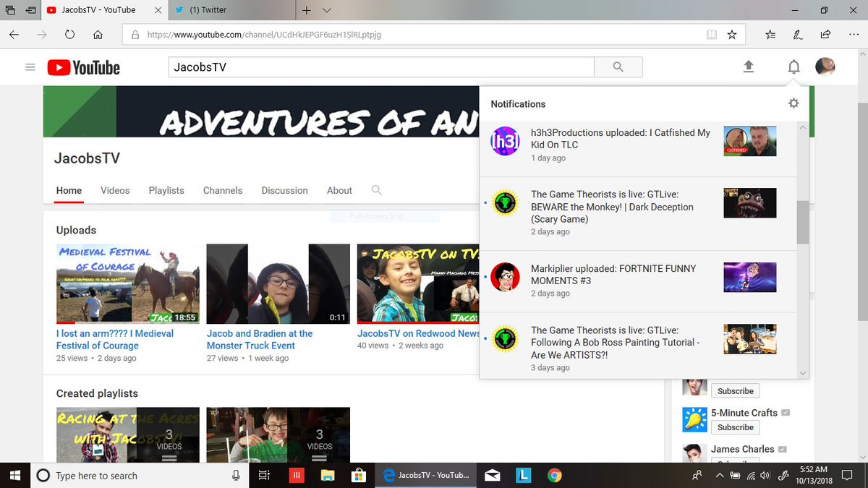This screenshot has width=868, height=488.
Task: Open the tab list dropdown chevron
Action: (326, 10)
